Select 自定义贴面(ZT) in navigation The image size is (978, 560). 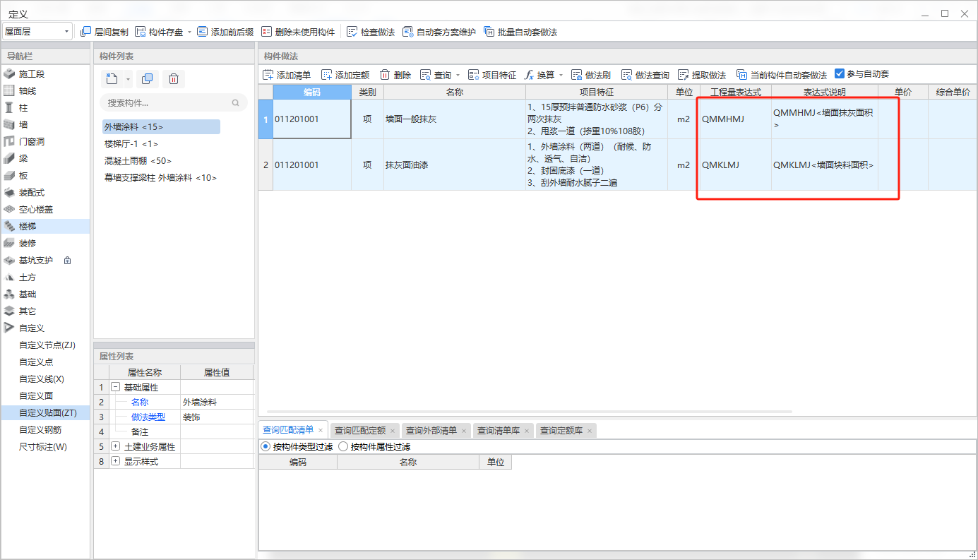coord(45,412)
